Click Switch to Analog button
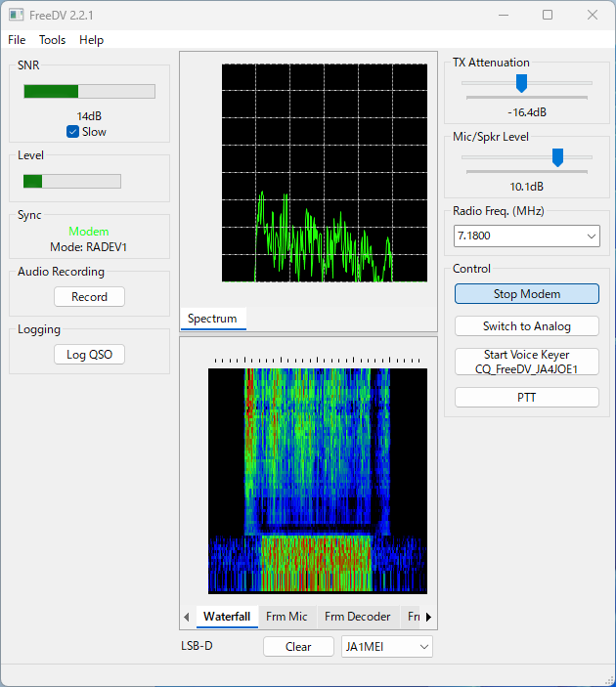 pyautogui.click(x=527, y=326)
